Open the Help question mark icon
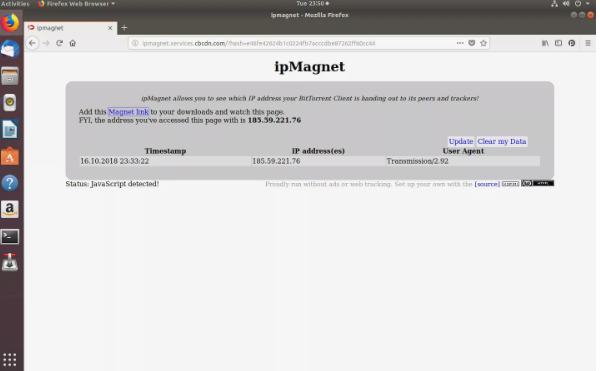Image resolution: width=600 pixels, height=371 pixels. [10, 183]
